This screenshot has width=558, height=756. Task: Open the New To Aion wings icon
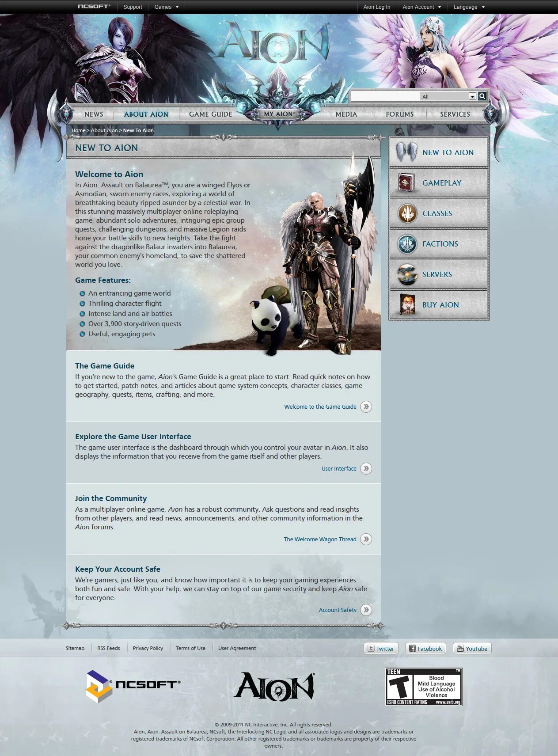coord(406,152)
